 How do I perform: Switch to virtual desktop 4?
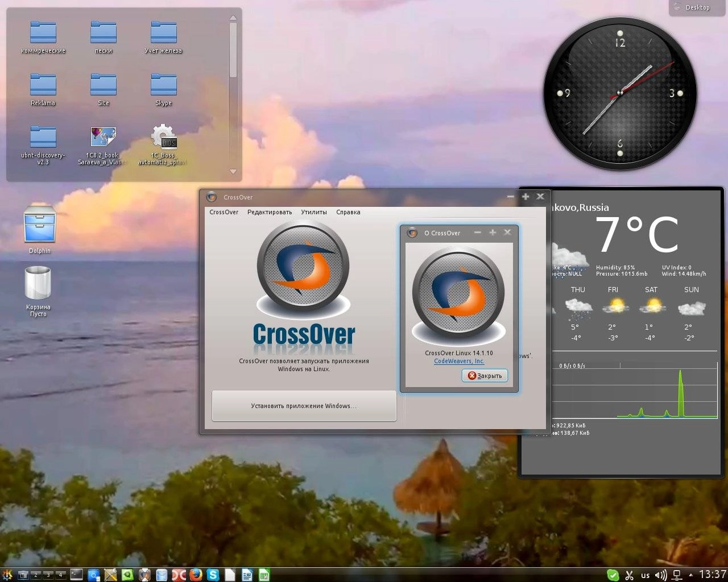61,575
